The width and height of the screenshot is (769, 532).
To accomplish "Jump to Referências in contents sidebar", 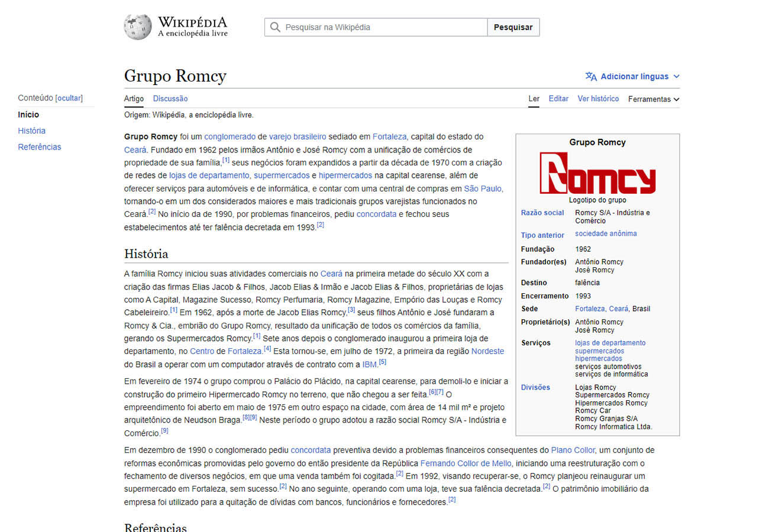I will coord(39,147).
